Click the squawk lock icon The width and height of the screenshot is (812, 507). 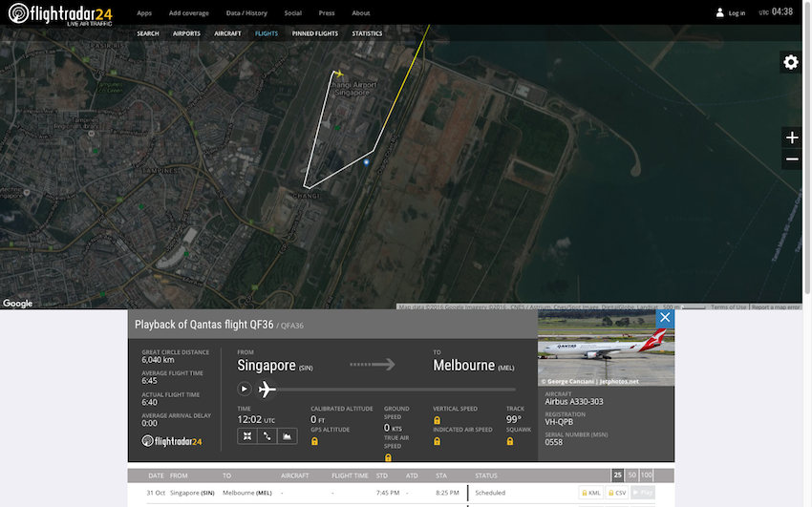(x=510, y=441)
